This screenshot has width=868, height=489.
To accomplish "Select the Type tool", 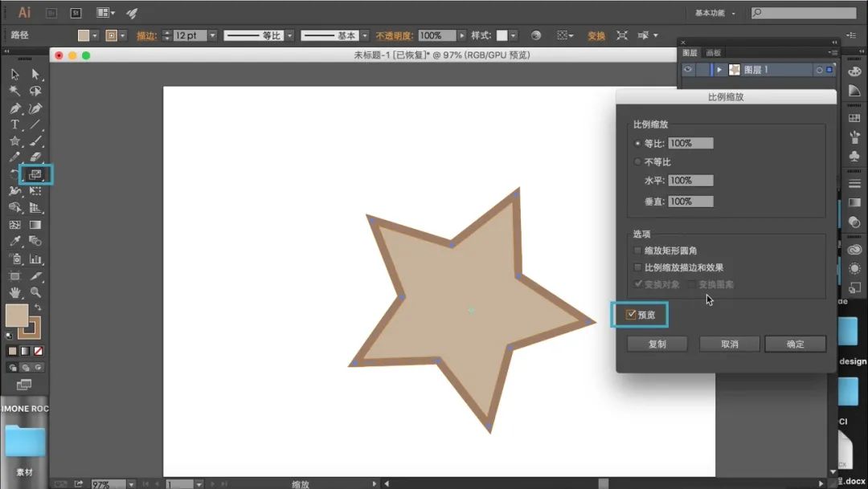I will (15, 124).
